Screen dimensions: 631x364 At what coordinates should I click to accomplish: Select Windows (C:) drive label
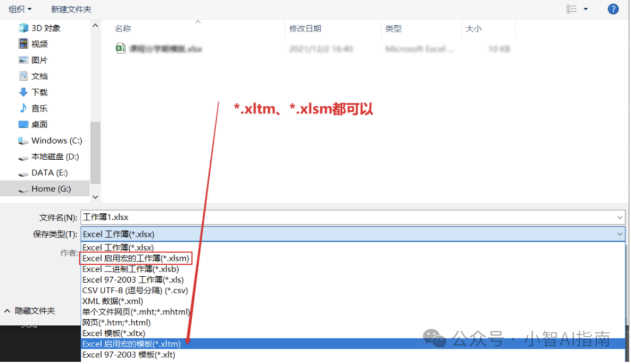57,140
